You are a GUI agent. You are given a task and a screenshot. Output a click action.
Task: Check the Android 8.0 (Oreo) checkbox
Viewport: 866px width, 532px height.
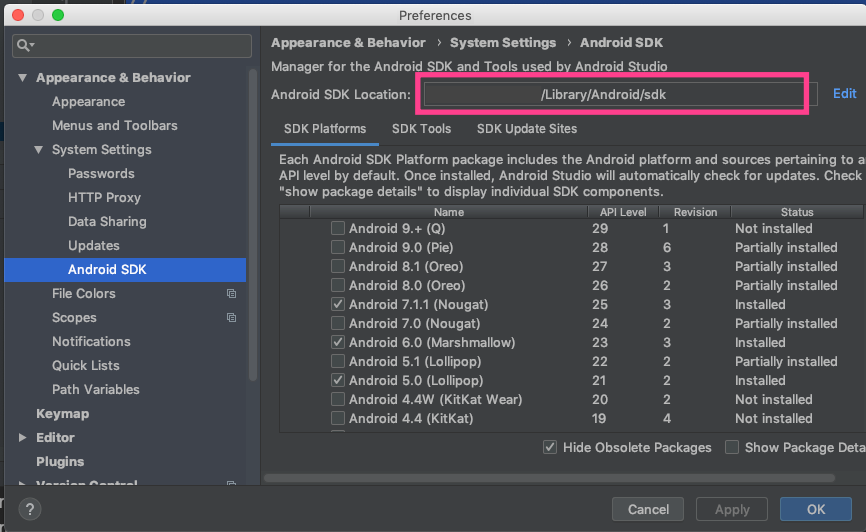tap(337, 285)
